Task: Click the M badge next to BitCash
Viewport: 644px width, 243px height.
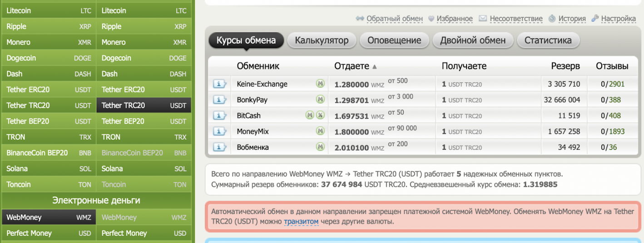Action: click(x=310, y=115)
